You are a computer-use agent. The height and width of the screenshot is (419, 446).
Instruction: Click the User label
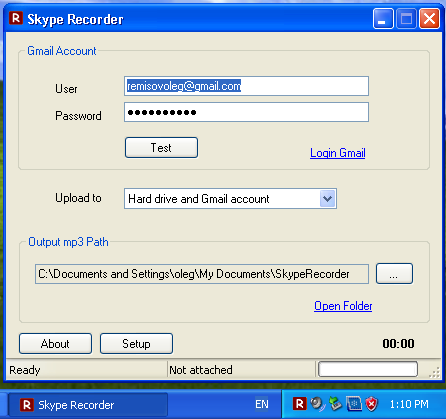66,89
